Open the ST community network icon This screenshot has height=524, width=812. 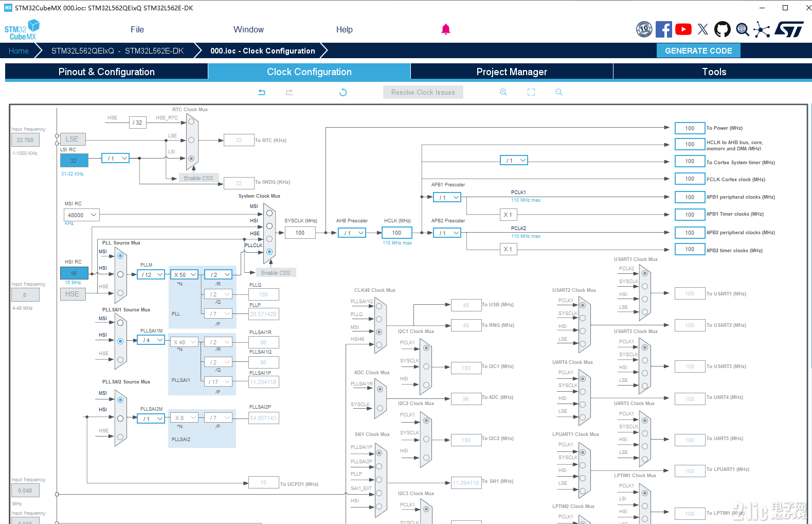(x=762, y=29)
